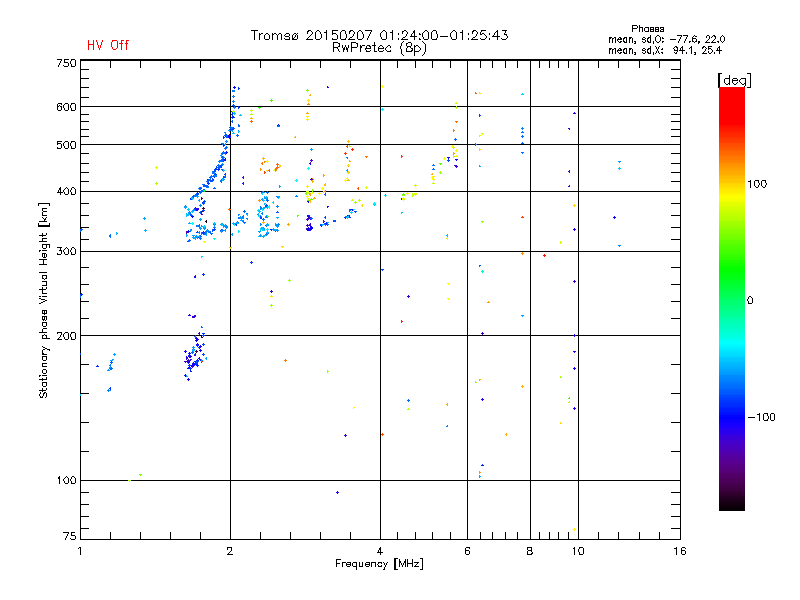Click the 200 km height tick label

(66, 336)
